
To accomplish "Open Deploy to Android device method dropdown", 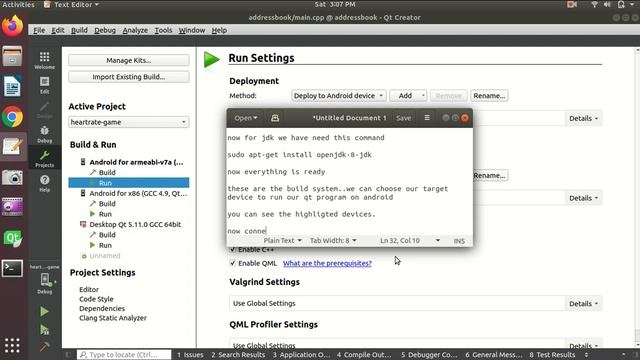I will click(x=338, y=96).
